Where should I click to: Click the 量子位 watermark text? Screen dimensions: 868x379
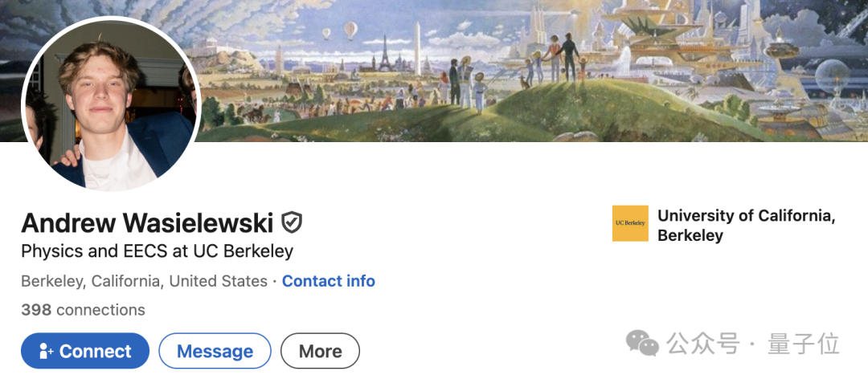click(804, 344)
